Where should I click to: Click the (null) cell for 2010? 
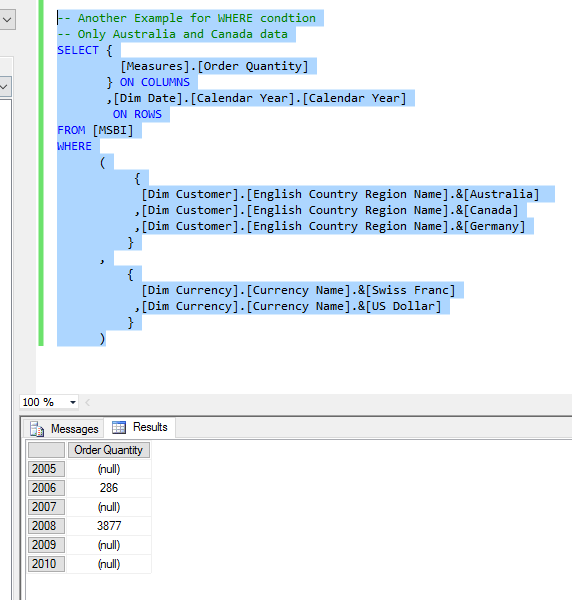109,564
